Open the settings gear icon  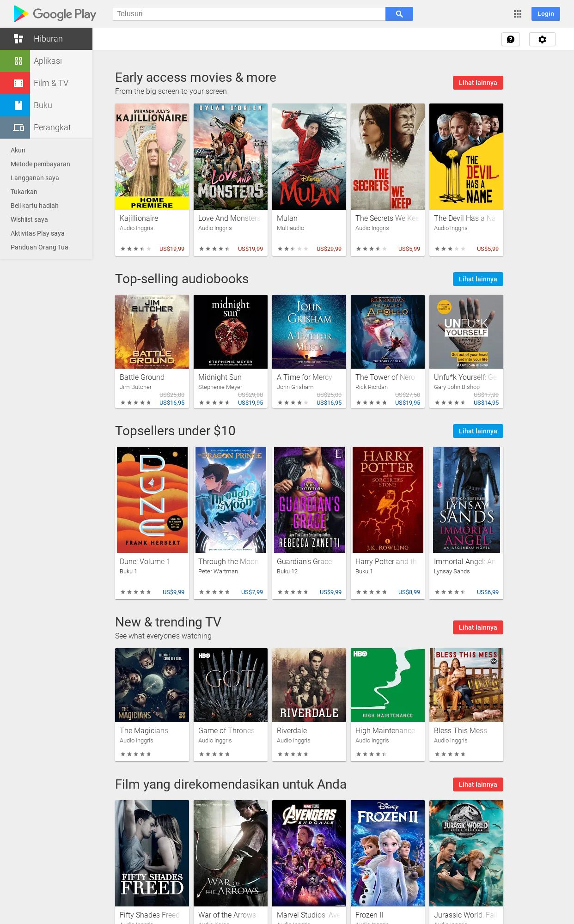[x=542, y=39]
